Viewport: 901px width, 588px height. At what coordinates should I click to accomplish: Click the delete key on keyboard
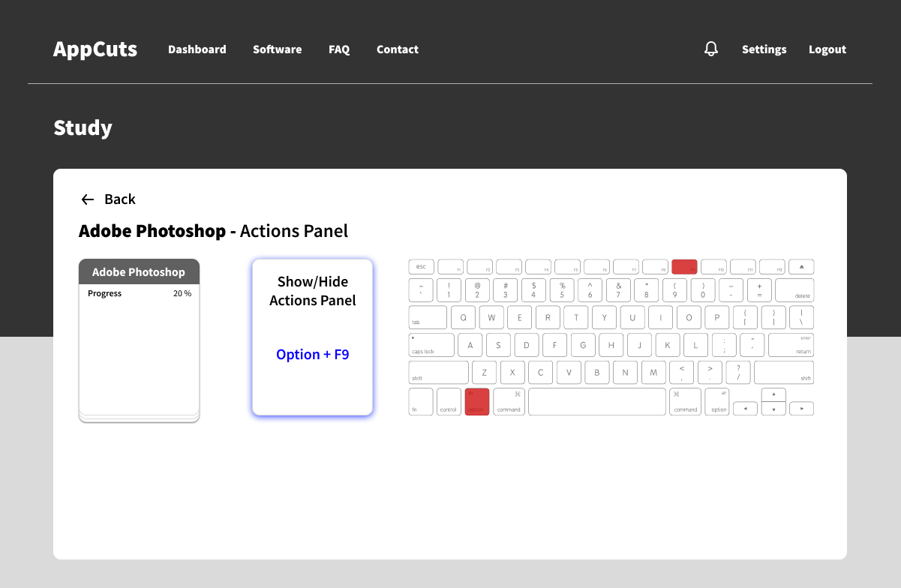794,290
